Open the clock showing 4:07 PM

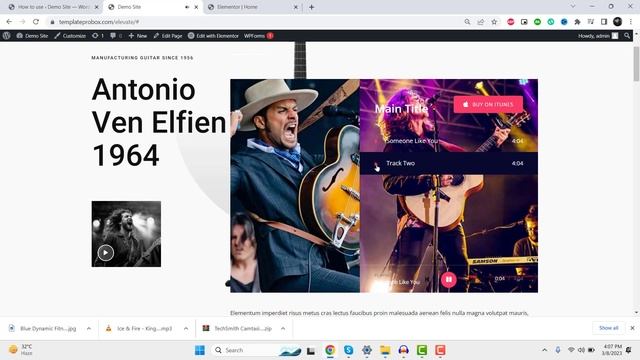pos(611,350)
